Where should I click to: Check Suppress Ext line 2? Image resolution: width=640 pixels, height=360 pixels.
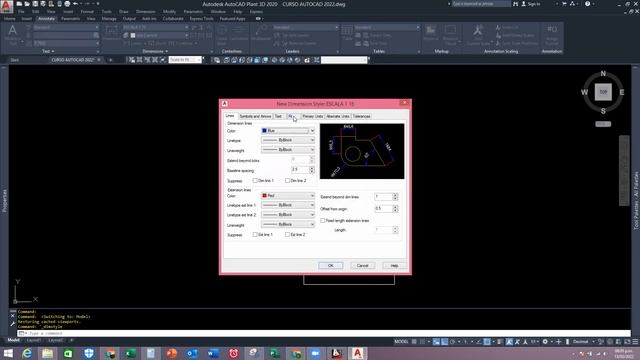[x=287, y=235]
